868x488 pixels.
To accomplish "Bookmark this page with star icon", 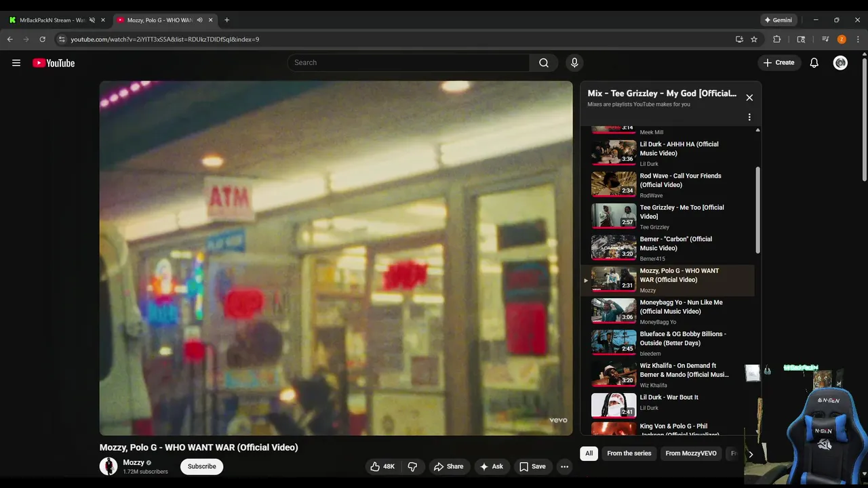I will [754, 39].
